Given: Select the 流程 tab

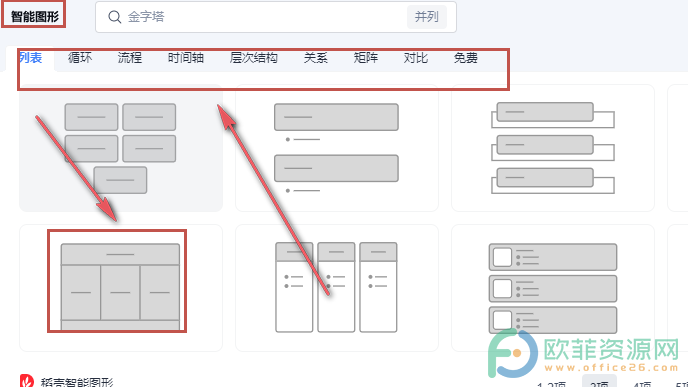Looking at the screenshot, I should [130, 57].
